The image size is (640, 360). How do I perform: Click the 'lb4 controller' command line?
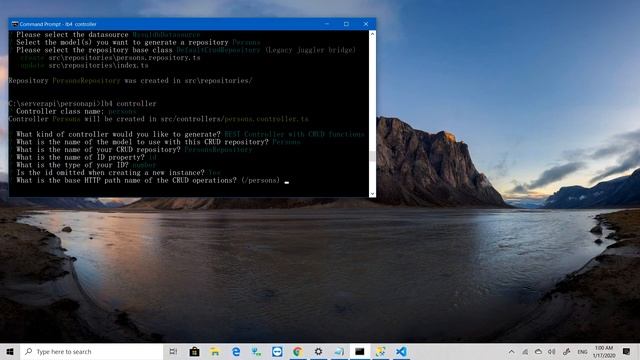[x=82, y=104]
